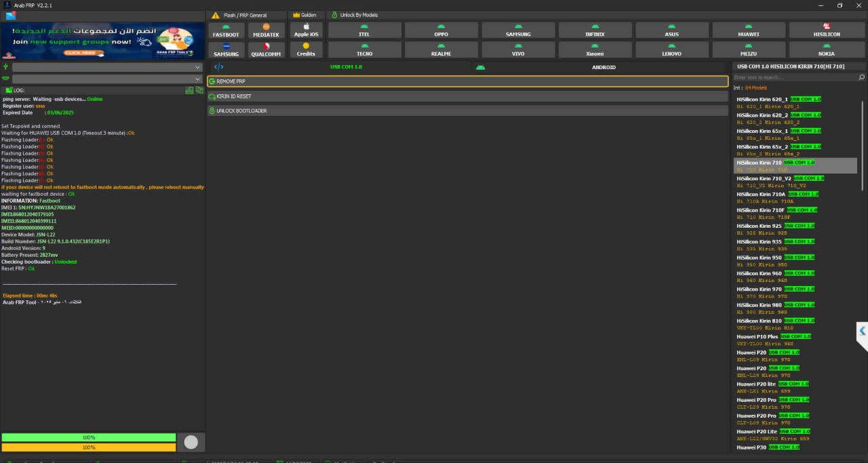The height and width of the screenshot is (463, 868).
Task: Select Huawei P20 lite ANE-LX1 model
Action: (796, 387)
